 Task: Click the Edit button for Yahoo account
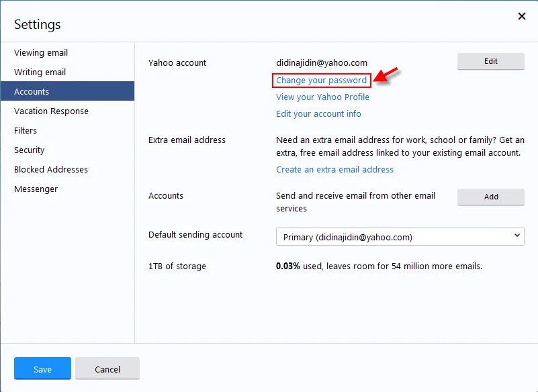pyautogui.click(x=491, y=61)
